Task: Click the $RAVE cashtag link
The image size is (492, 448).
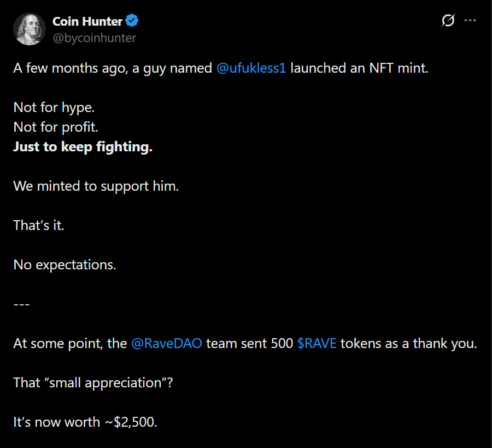Action: coord(317,344)
